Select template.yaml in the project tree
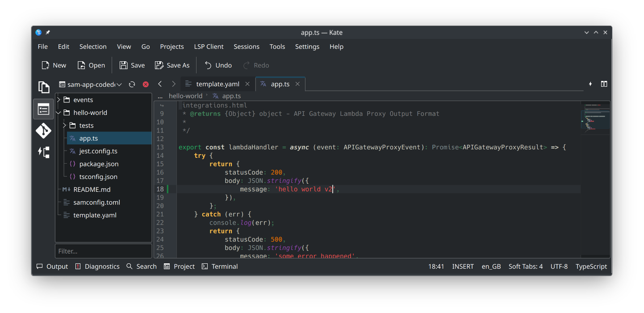644x313 pixels. [95, 215]
